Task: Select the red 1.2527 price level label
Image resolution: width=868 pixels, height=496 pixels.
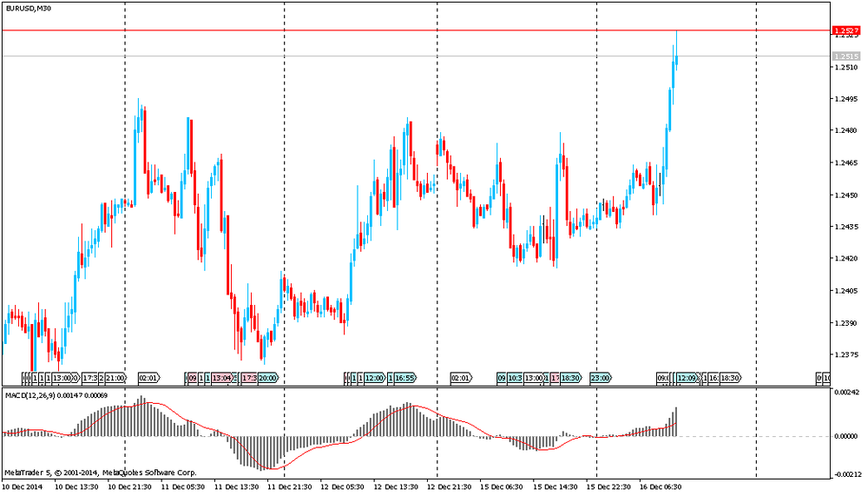Action: (x=845, y=30)
